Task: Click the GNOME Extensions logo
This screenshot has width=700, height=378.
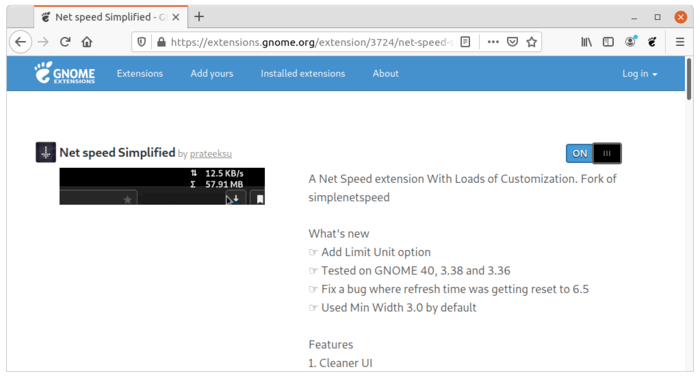Action: pos(65,73)
